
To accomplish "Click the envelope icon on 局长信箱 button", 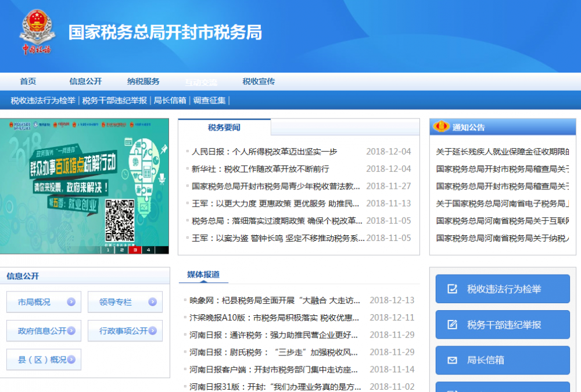I will (x=453, y=360).
